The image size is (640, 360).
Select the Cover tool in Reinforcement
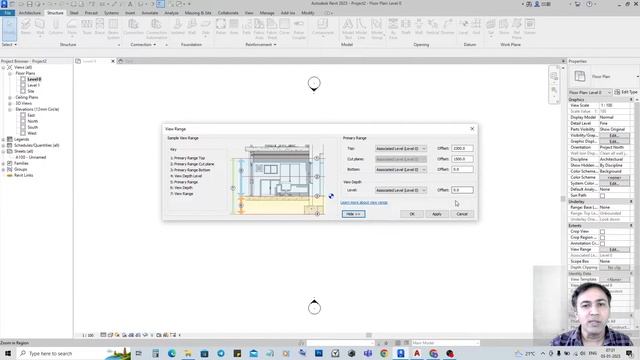click(284, 27)
